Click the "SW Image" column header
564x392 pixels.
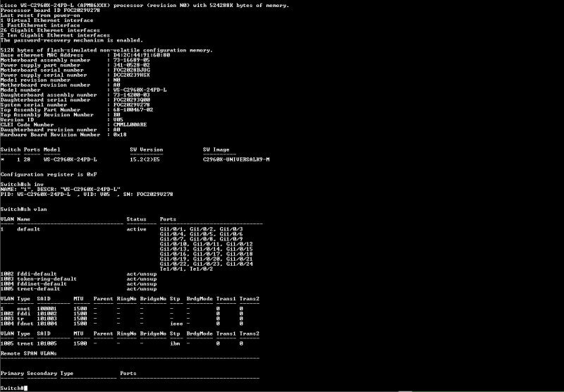pos(216,149)
